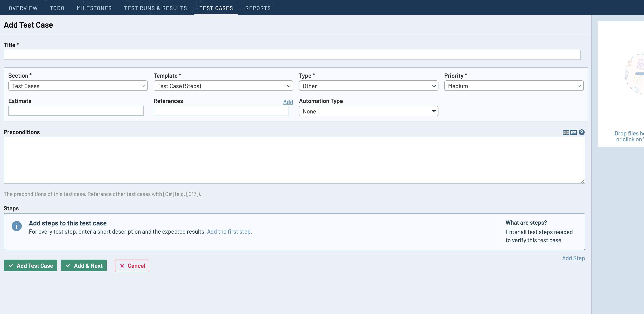
Task: Click Add the first step link
Action: click(x=229, y=232)
